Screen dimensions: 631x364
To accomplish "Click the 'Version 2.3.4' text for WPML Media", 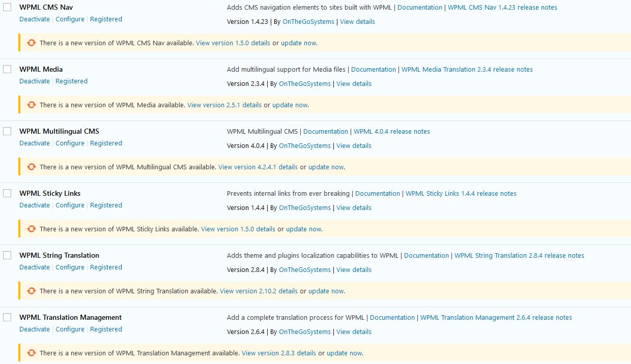I will (x=246, y=84).
